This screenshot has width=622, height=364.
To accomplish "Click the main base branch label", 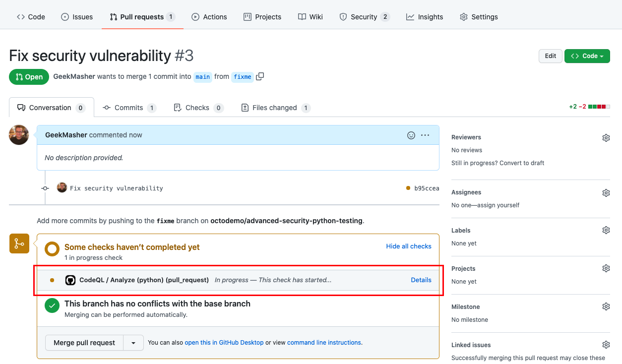I will click(x=202, y=77).
